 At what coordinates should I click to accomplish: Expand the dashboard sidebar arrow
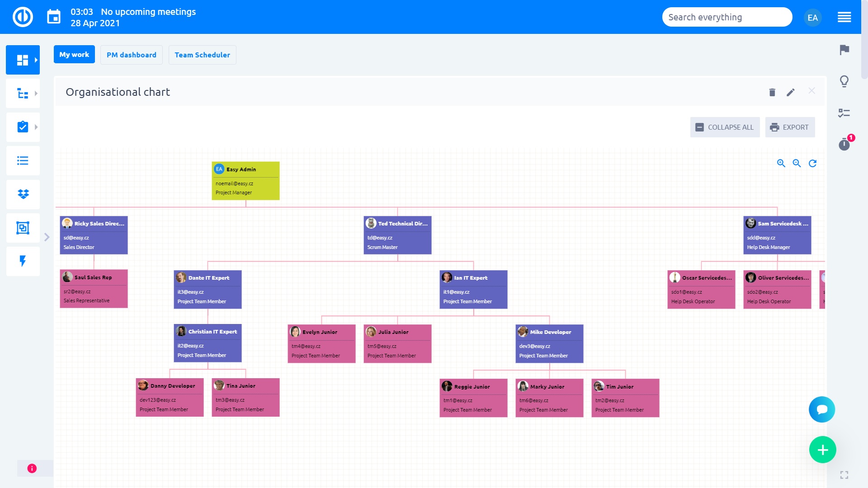click(x=36, y=60)
